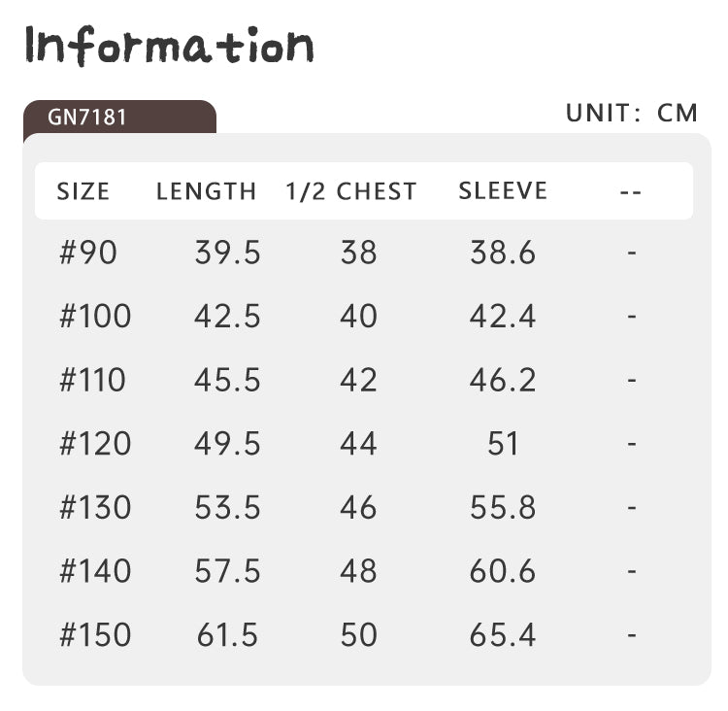Select the #100 size row label

(x=95, y=316)
